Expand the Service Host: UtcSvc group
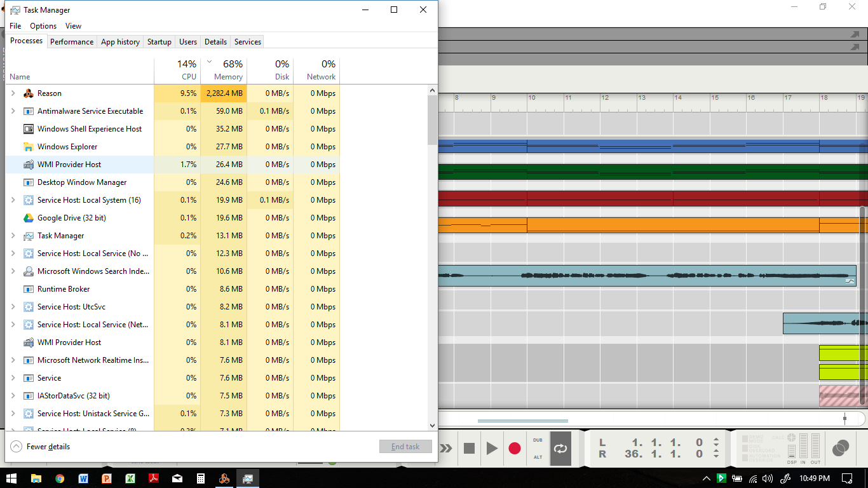868x488 pixels. click(13, 307)
